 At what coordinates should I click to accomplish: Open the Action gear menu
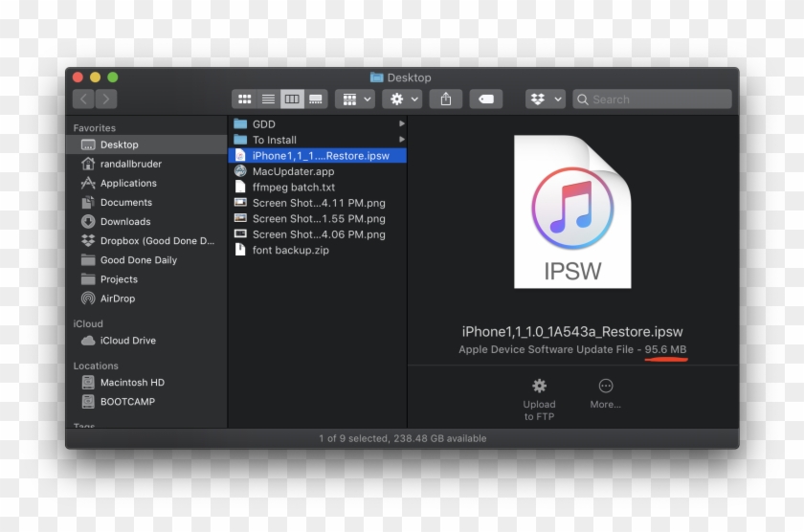(402, 100)
